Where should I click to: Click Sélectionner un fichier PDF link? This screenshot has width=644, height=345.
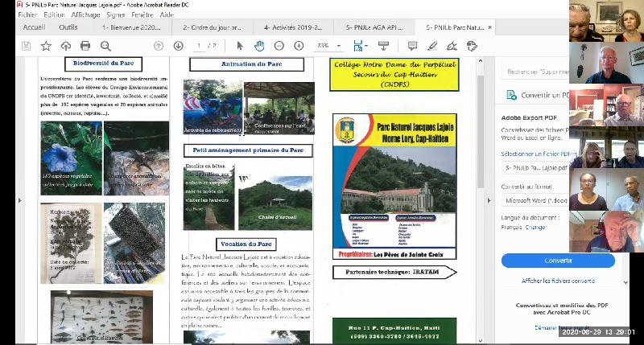coord(535,154)
